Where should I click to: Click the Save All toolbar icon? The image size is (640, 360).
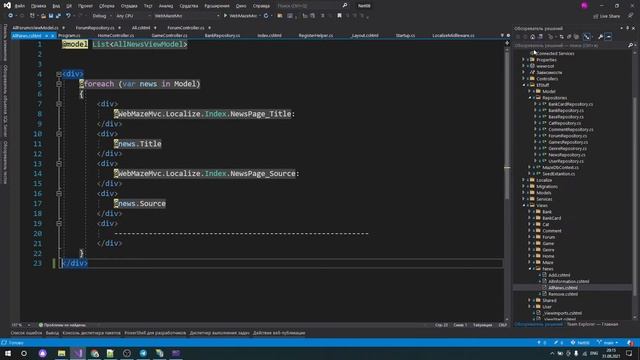58,16
